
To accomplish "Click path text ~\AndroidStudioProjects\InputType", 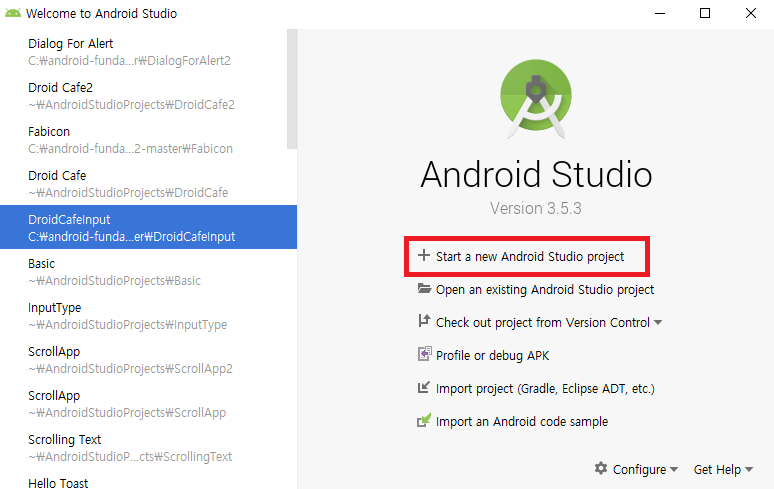I will tap(128, 325).
